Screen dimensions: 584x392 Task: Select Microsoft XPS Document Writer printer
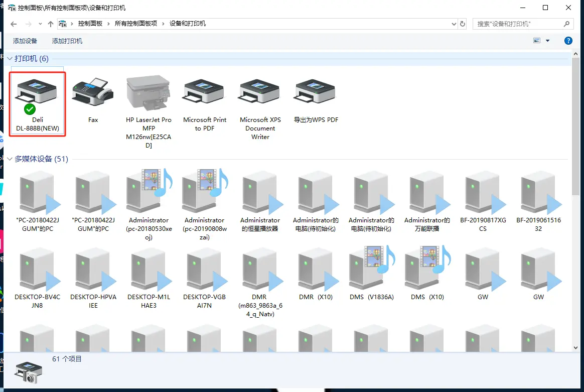point(260,94)
